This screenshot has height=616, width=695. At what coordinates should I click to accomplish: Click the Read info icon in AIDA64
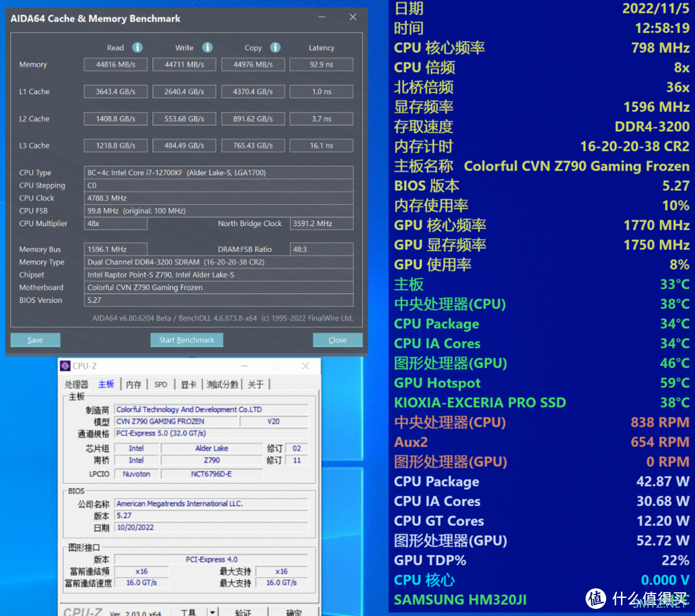tap(138, 48)
